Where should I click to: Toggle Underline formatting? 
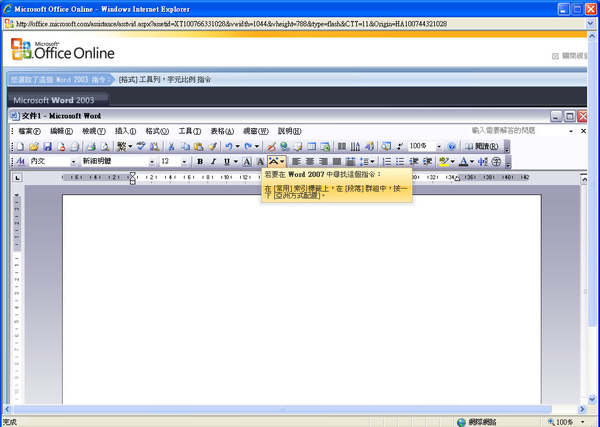click(x=227, y=161)
